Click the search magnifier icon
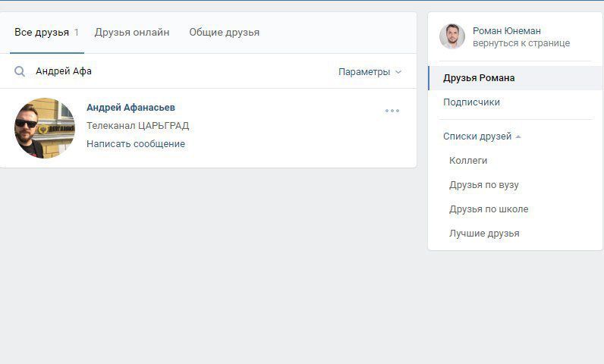 (x=20, y=71)
